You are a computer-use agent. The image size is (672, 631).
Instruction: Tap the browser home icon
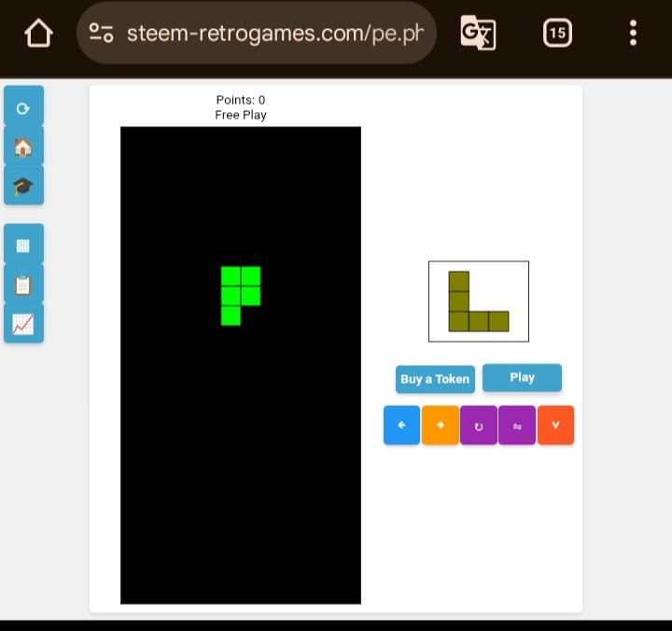[38, 33]
